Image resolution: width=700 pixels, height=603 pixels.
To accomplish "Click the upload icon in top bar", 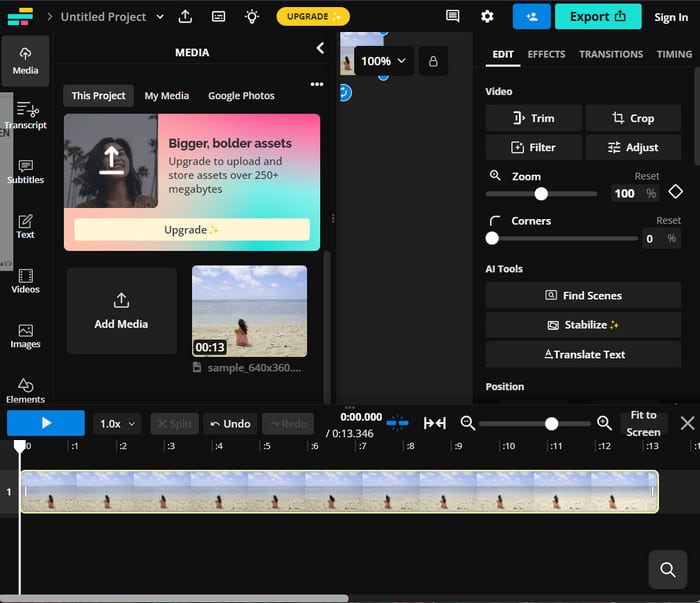I will click(x=185, y=17).
